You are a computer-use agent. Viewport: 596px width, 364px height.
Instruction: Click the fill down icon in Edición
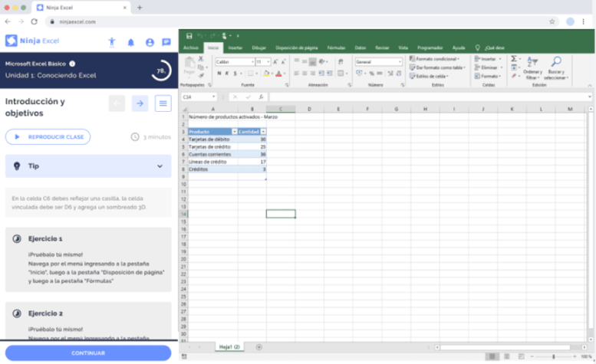pyautogui.click(x=514, y=67)
